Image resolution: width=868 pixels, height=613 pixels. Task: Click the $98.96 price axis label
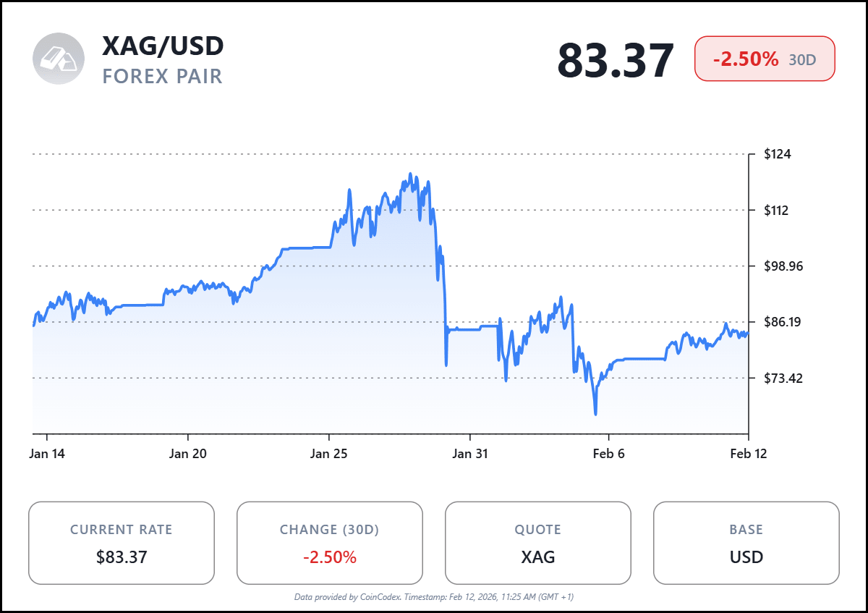click(783, 266)
